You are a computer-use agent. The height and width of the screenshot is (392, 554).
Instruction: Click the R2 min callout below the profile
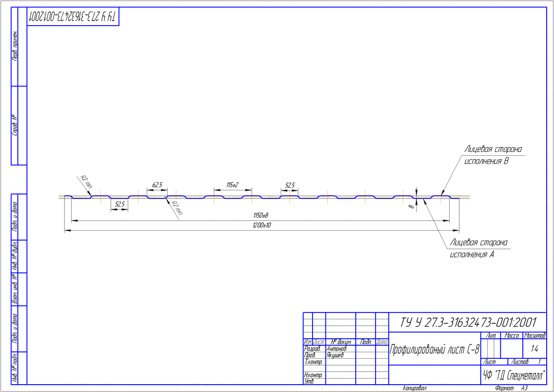coord(177,208)
